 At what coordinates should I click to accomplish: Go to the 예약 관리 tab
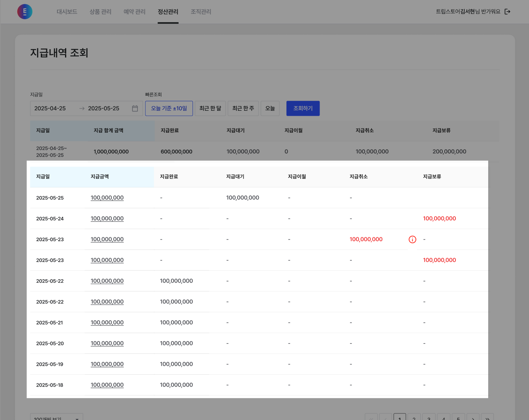[x=134, y=12]
